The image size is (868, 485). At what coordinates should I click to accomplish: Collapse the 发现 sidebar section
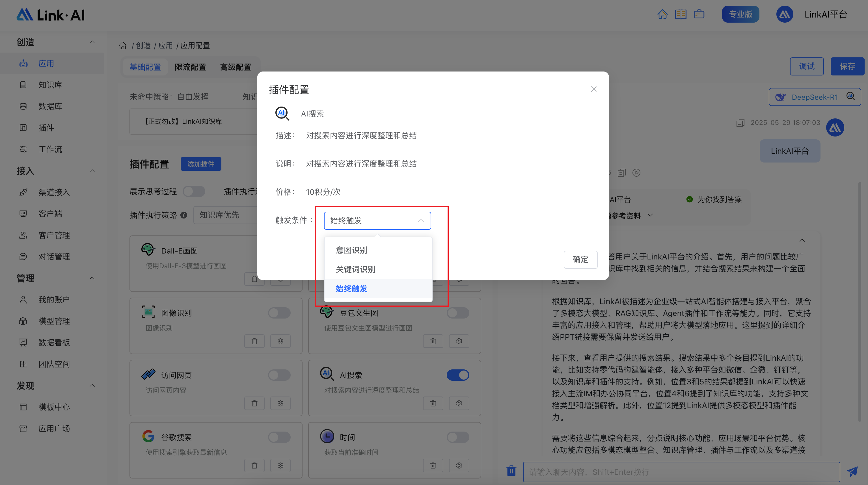(x=92, y=386)
